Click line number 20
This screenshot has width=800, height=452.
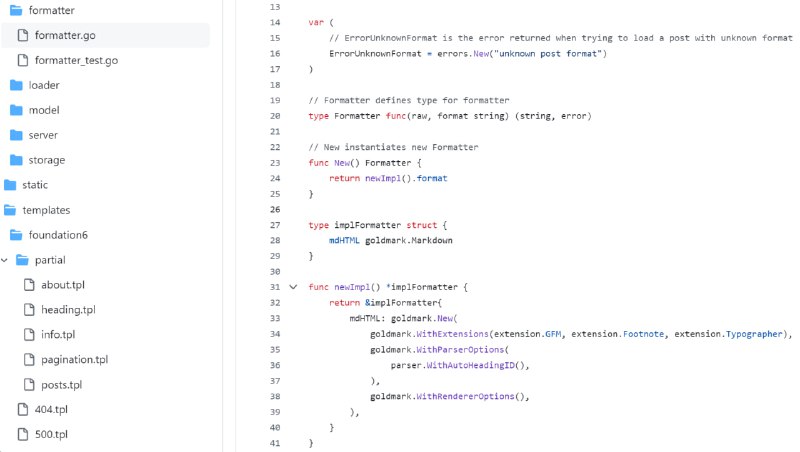pos(275,116)
